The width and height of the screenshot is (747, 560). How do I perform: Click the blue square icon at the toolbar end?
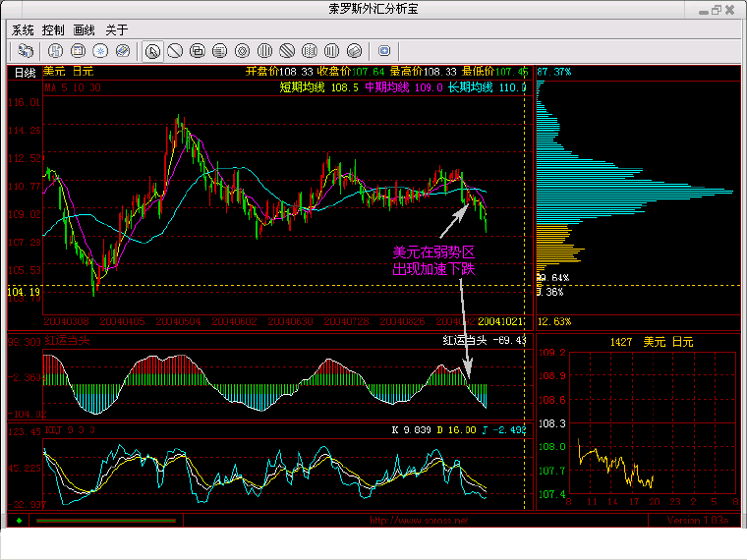click(x=384, y=50)
